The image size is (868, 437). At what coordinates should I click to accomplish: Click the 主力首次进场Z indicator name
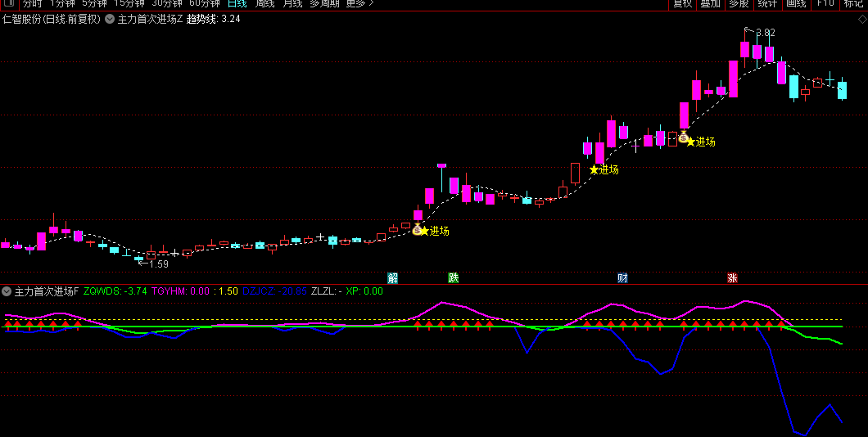(x=150, y=19)
